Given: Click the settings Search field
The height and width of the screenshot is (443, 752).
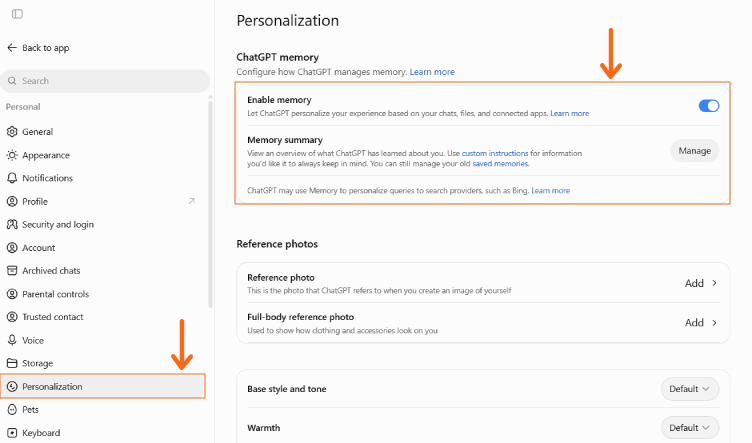Looking at the screenshot, I should [105, 81].
